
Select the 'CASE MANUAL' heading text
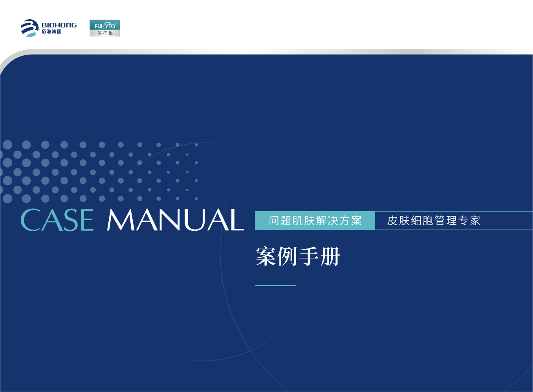click(x=132, y=220)
